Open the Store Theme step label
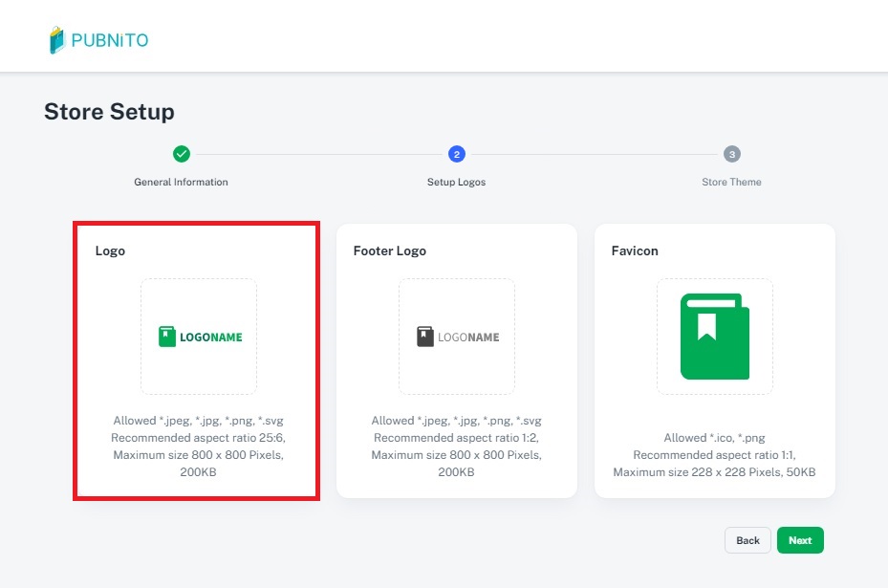The image size is (888, 588). click(731, 182)
